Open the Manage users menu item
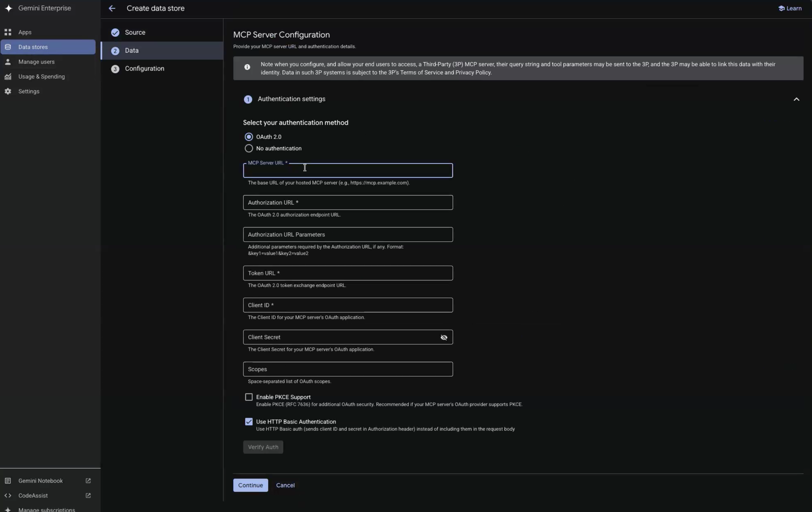The height and width of the screenshot is (512, 812). [48, 62]
